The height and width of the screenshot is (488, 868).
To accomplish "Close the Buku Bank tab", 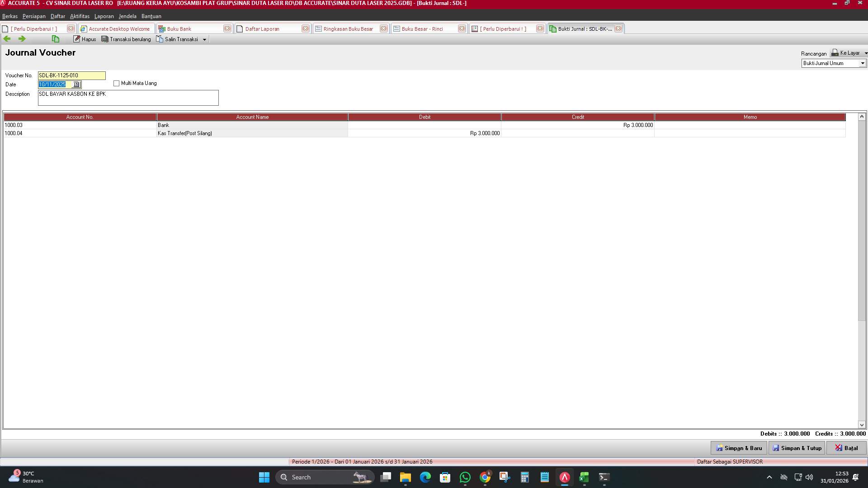I will pyautogui.click(x=227, y=28).
